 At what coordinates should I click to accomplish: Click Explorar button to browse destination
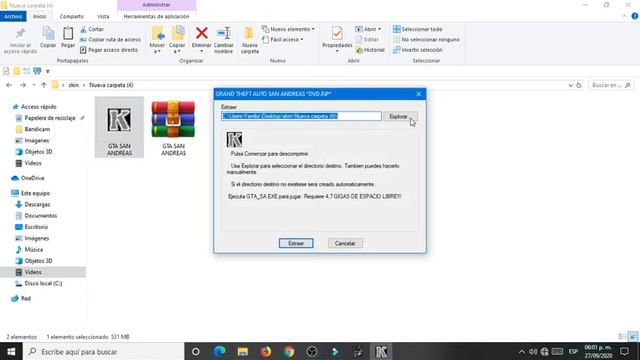click(x=400, y=116)
